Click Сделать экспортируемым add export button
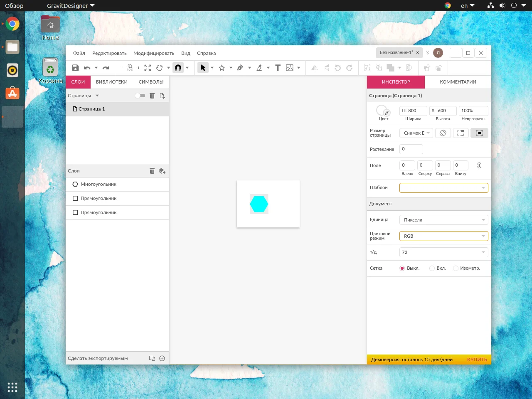The height and width of the screenshot is (399, 532). [x=162, y=358]
